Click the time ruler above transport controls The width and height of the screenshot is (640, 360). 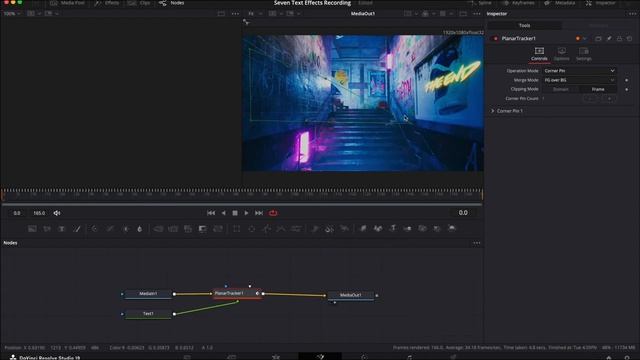tap(242, 194)
